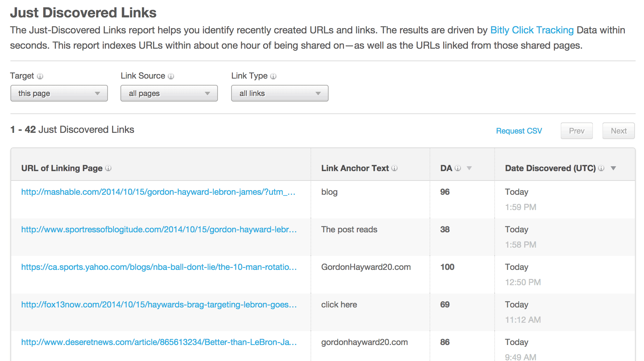Click the DA value 100
Viewport: 644px width, 361px height.
click(x=447, y=267)
